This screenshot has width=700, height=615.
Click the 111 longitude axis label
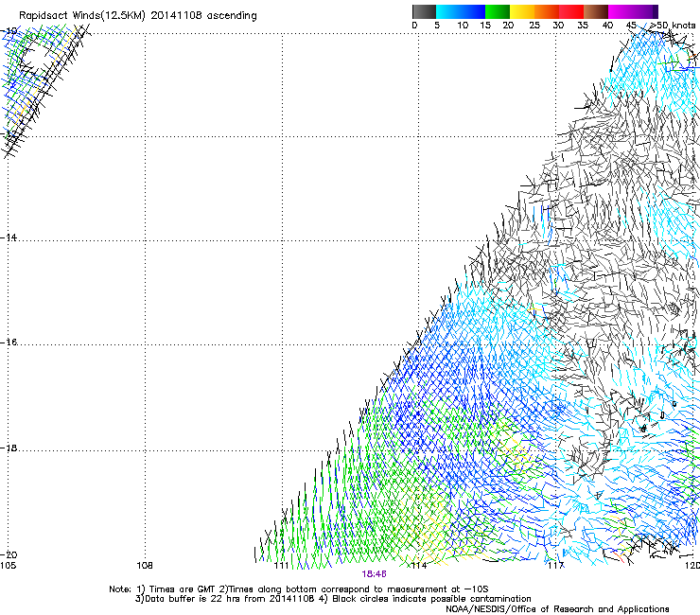(281, 566)
